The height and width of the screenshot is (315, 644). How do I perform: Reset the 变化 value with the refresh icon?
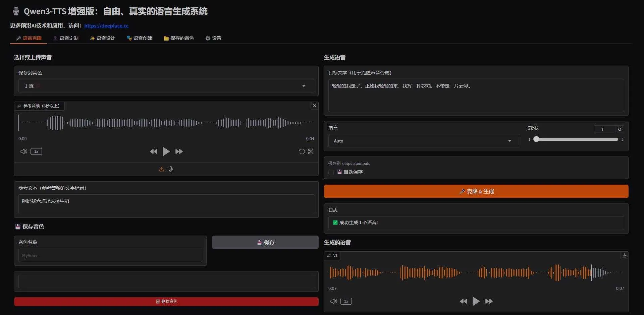tap(620, 129)
